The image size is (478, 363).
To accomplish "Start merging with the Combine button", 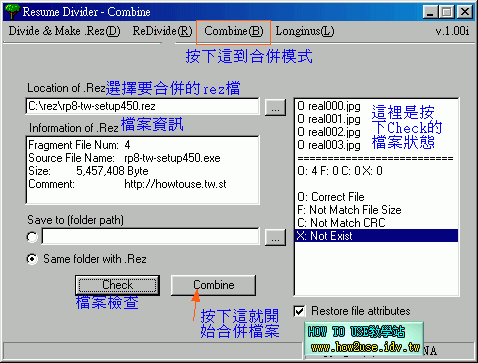I will pyautogui.click(x=214, y=285).
